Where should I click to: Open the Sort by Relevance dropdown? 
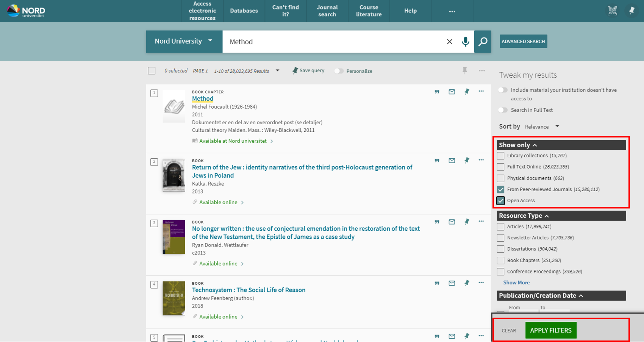click(542, 126)
